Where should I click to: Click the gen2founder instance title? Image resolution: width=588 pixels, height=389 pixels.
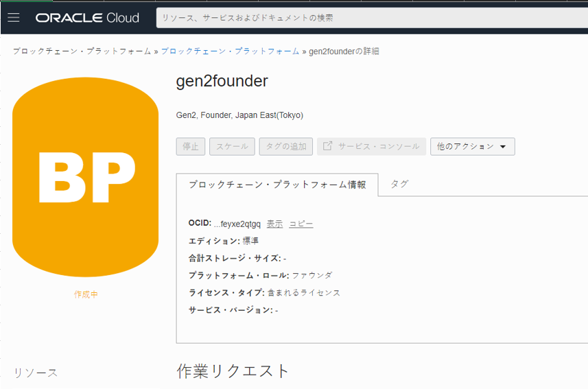click(222, 81)
